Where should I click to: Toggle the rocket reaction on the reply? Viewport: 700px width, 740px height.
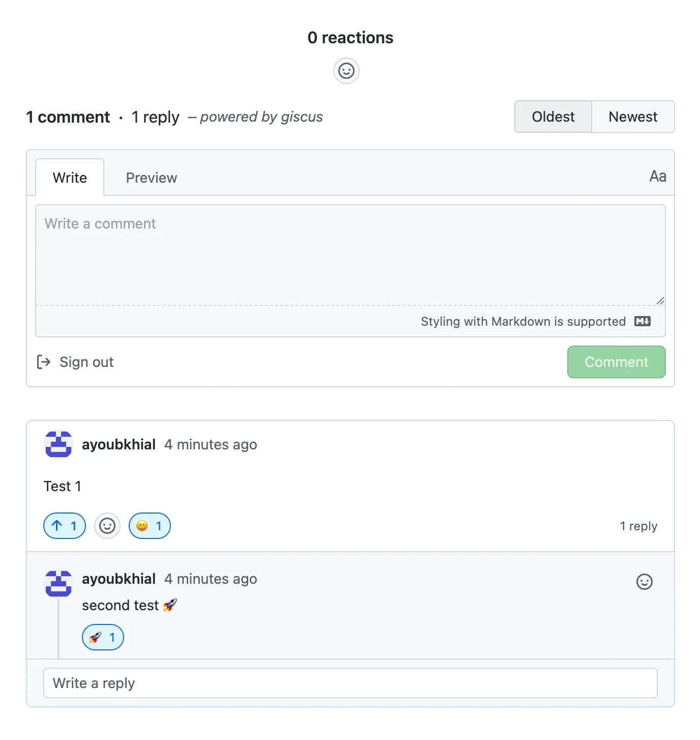pyautogui.click(x=103, y=637)
